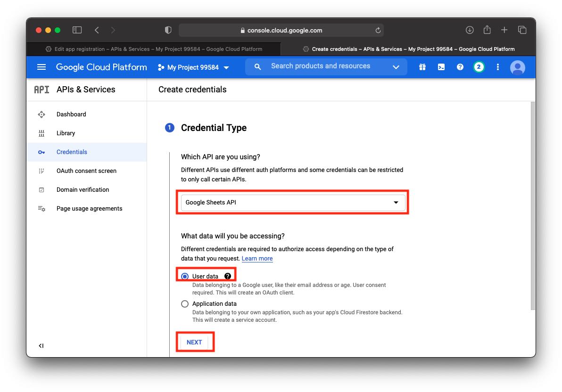Click the page vertical scrollbar
The width and height of the screenshot is (562, 392).
[x=533, y=206]
